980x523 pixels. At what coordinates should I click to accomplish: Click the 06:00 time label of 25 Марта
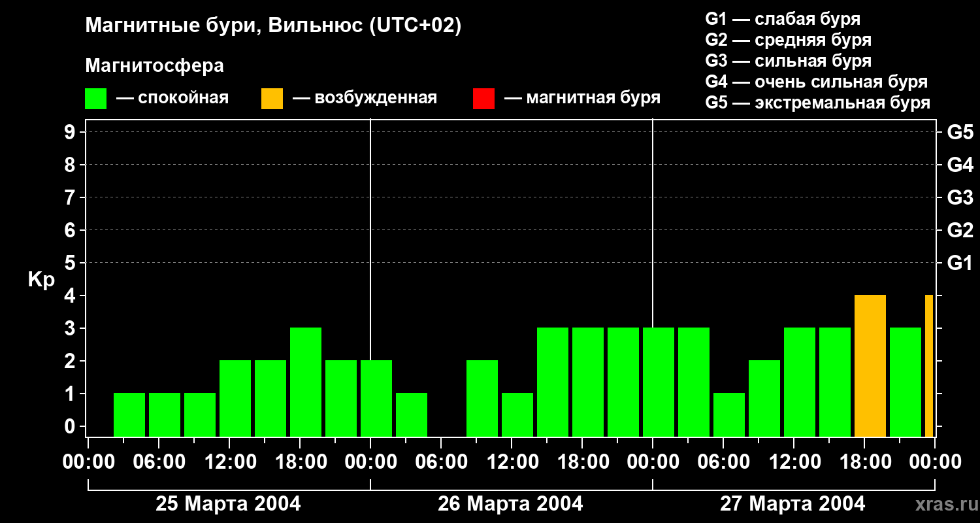tap(158, 462)
